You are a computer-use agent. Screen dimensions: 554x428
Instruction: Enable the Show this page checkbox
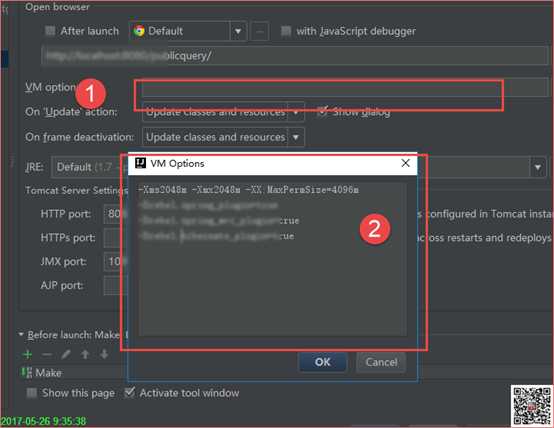32,393
